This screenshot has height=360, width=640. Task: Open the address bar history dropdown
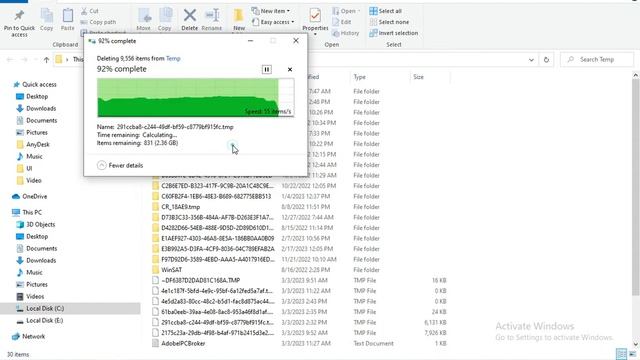[x=531, y=60]
